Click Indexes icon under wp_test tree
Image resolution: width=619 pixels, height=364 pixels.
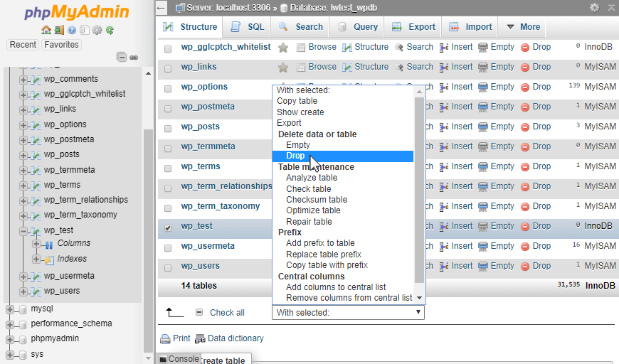tap(49, 260)
